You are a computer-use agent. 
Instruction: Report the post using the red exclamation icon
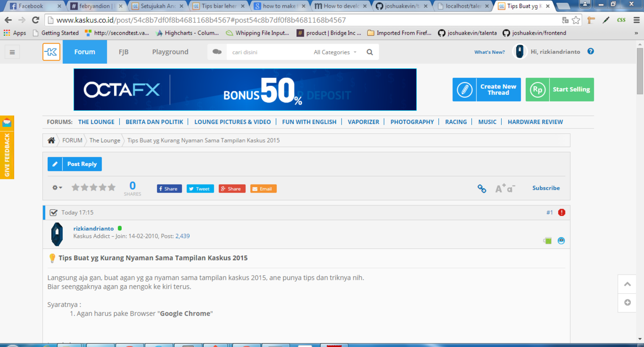tap(561, 212)
